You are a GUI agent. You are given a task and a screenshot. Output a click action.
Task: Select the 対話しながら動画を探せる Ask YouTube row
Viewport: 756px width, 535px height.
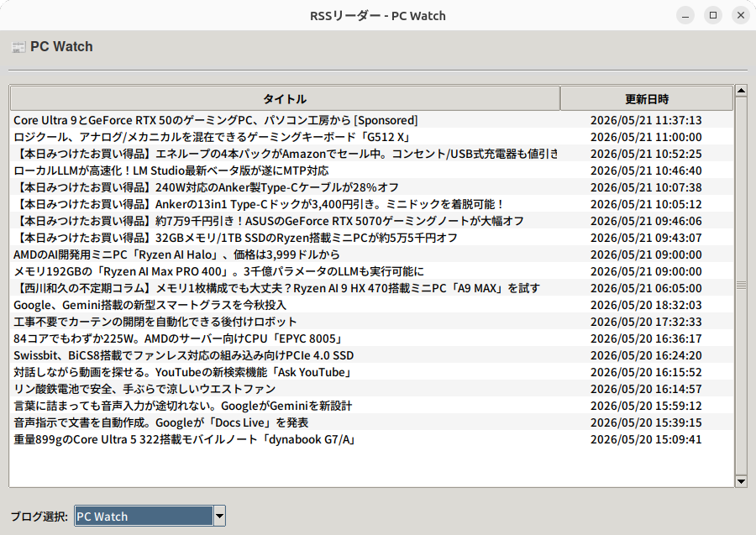(x=371, y=372)
